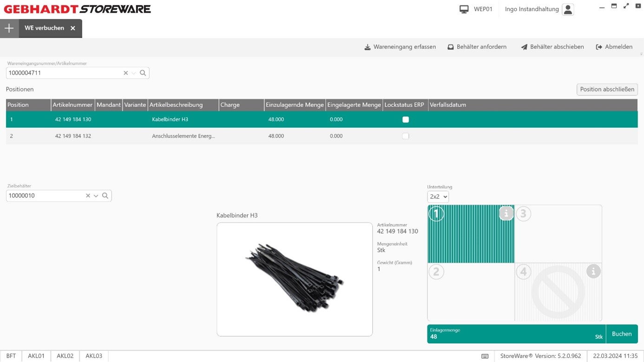Click Einzulagernde Menge column header
The image size is (644, 362).
click(x=295, y=105)
